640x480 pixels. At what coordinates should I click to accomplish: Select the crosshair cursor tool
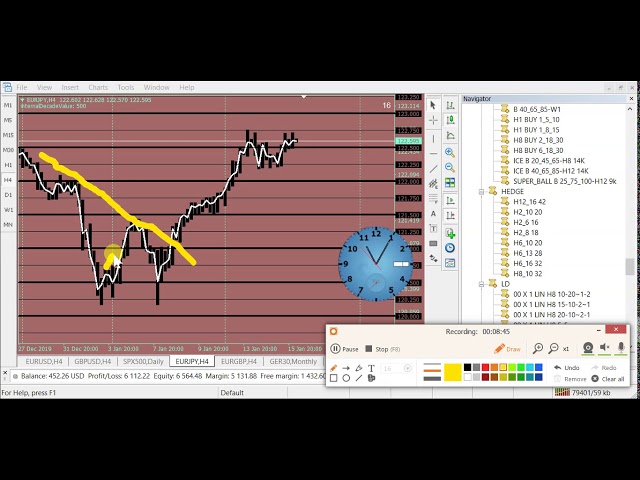[x=433, y=120]
